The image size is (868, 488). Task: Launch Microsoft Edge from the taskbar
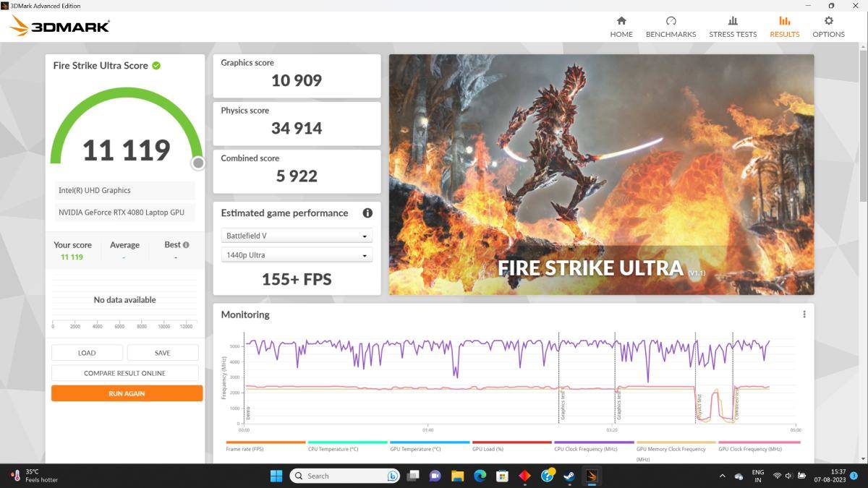pos(480,476)
